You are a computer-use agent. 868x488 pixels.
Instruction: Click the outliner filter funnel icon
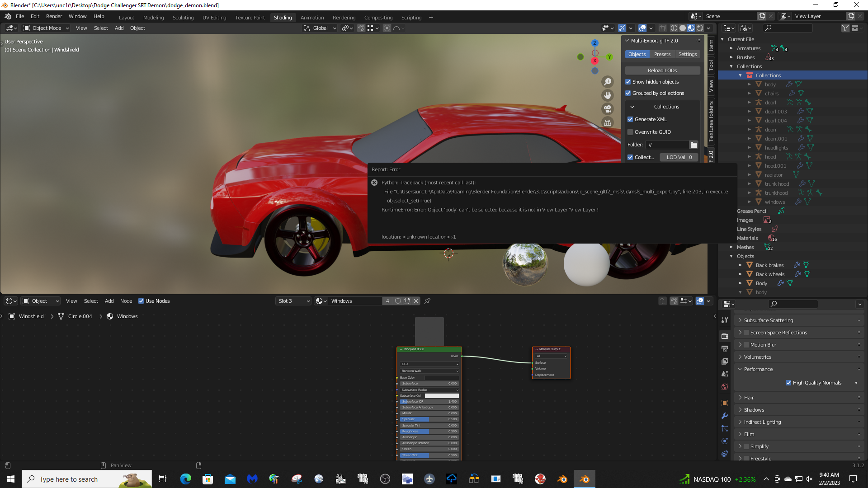(x=845, y=28)
